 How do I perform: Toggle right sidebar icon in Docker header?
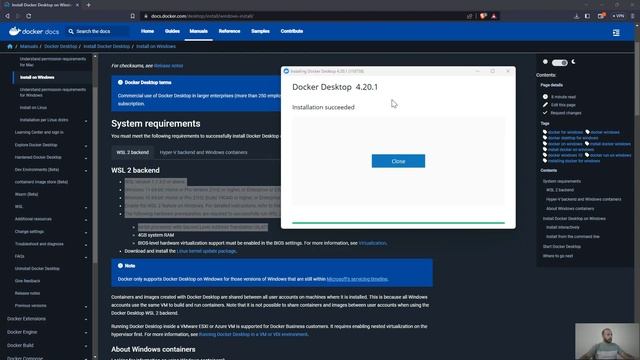[616, 32]
